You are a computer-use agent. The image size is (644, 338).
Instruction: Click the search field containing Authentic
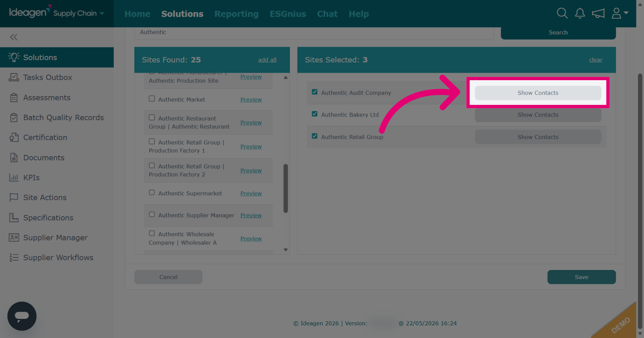[314, 33]
